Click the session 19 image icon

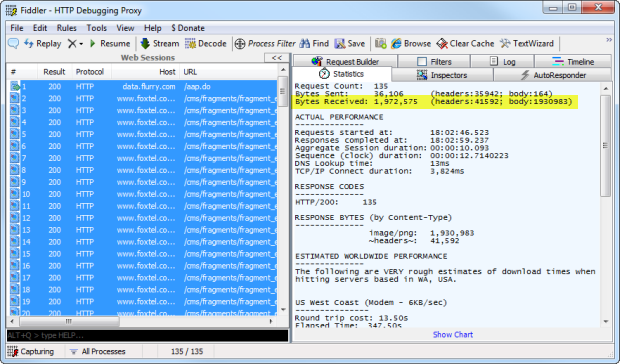15,302
